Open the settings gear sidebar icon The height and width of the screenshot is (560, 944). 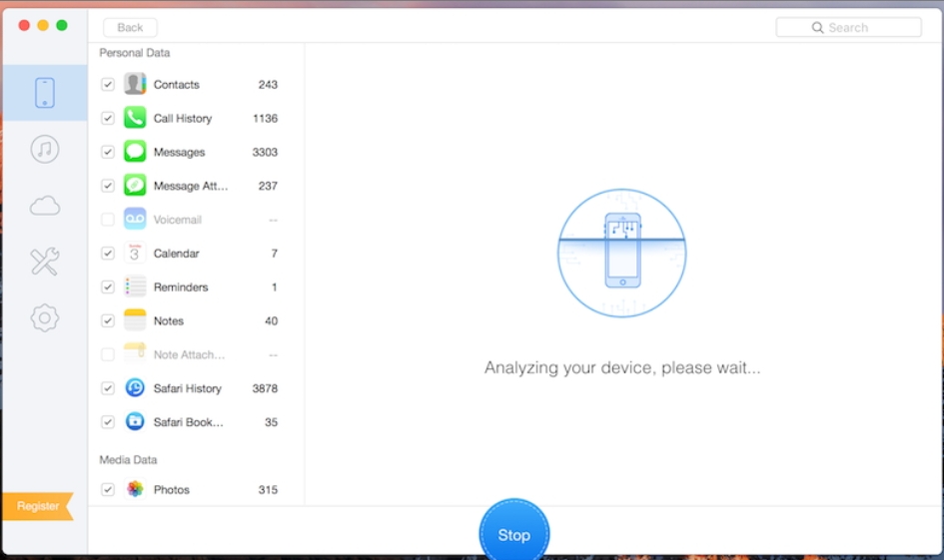point(45,317)
